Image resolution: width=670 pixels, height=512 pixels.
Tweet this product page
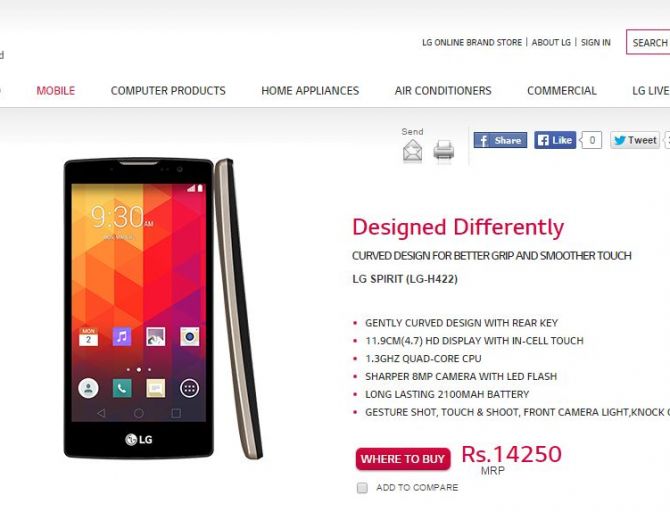[x=635, y=140]
